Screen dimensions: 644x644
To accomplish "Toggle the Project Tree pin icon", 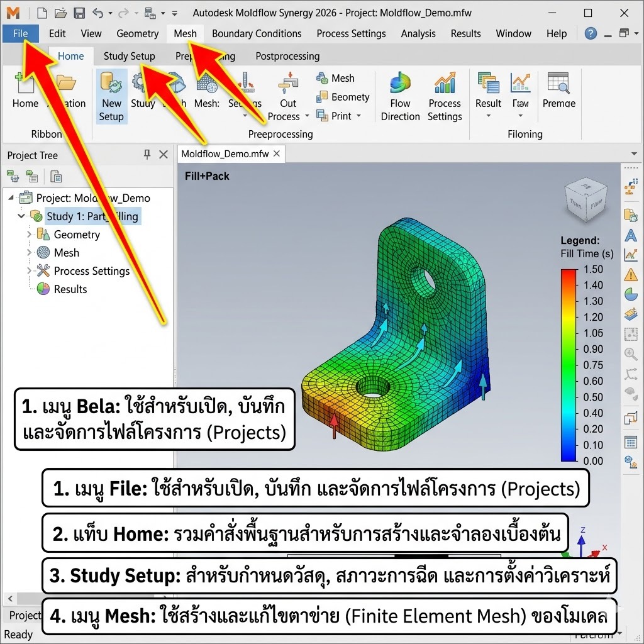I will (147, 155).
